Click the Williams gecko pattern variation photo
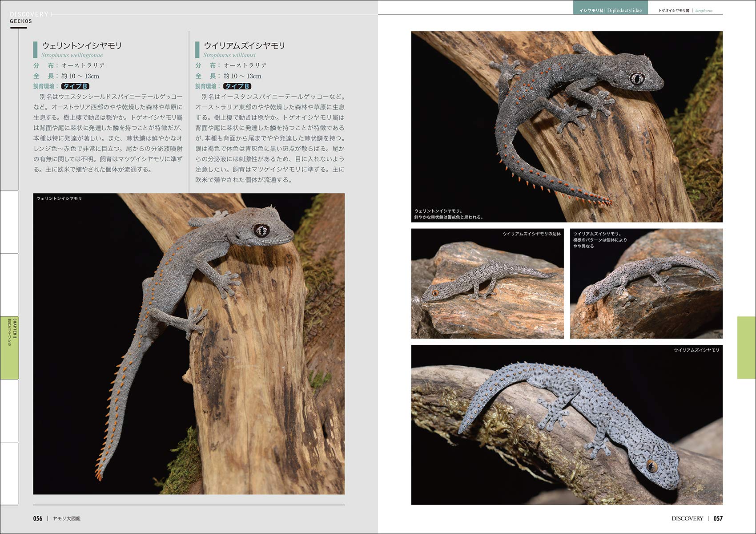Screen dimensions: 756x534 tap(646, 283)
